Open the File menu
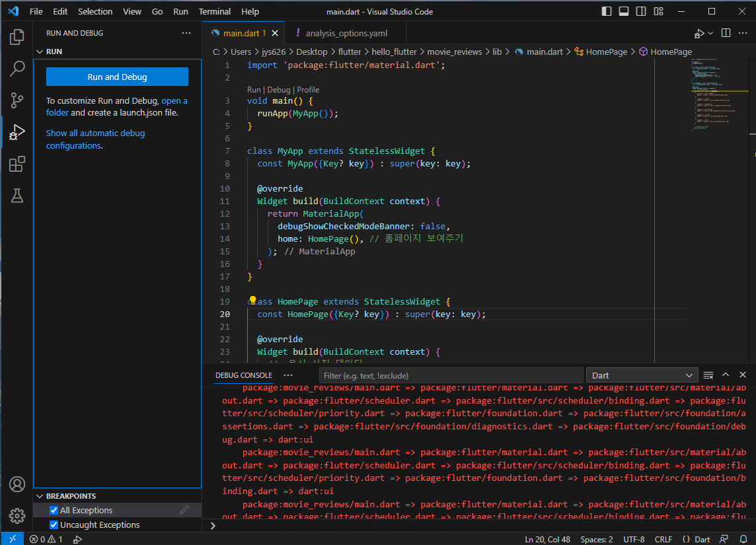The width and height of the screenshot is (756, 545). [36, 12]
